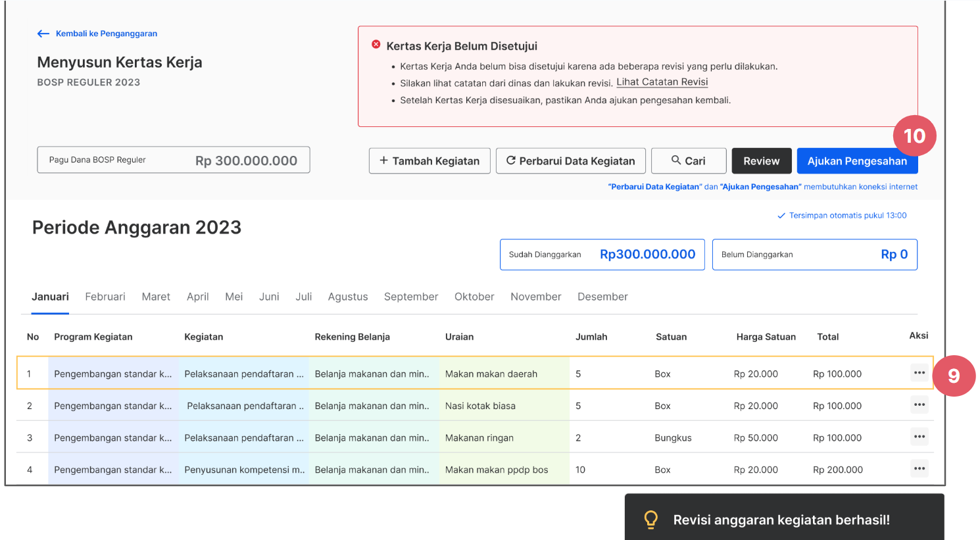Select the Januari tab
The width and height of the screenshot is (980, 540).
coord(50,297)
